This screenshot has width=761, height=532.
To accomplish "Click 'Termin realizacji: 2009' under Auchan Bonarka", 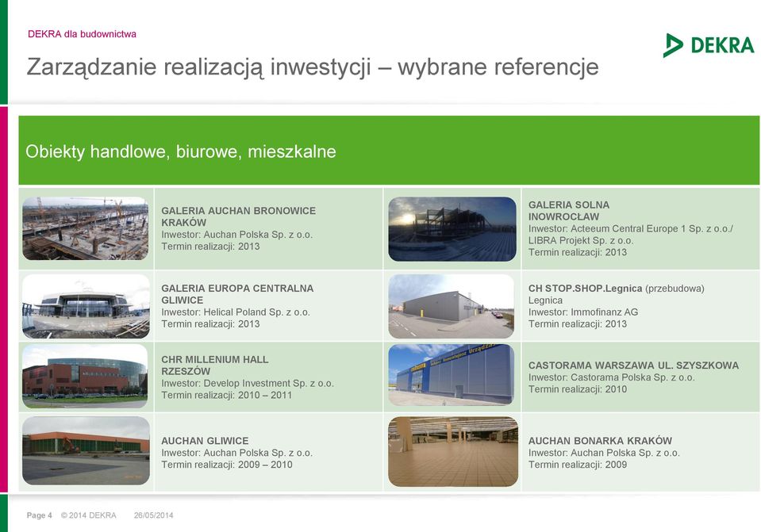I will pyautogui.click(x=578, y=465).
